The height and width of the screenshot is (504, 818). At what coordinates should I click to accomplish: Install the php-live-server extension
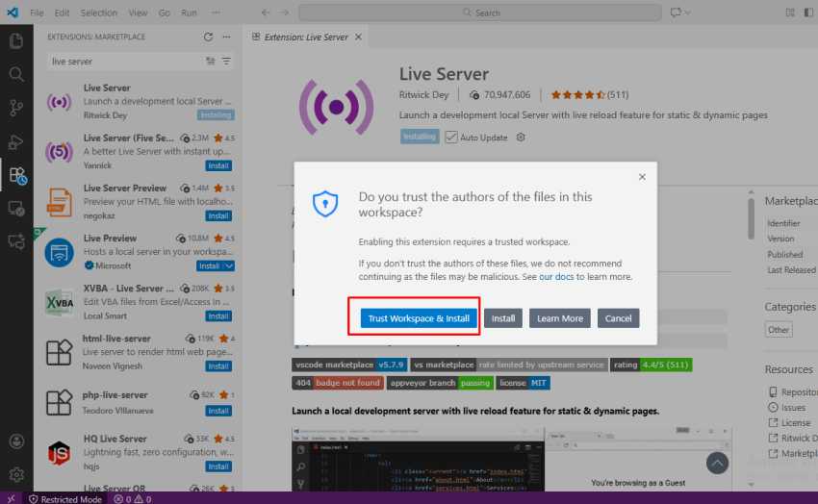pos(218,410)
